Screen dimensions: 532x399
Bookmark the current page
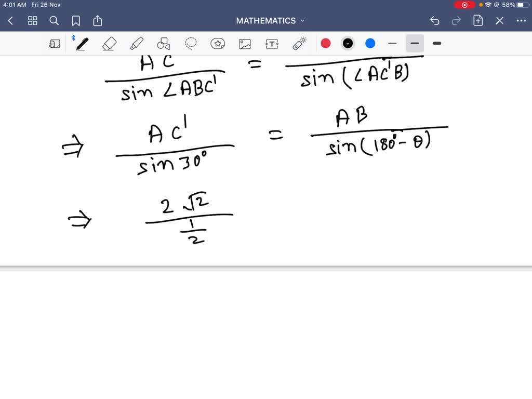(x=76, y=21)
